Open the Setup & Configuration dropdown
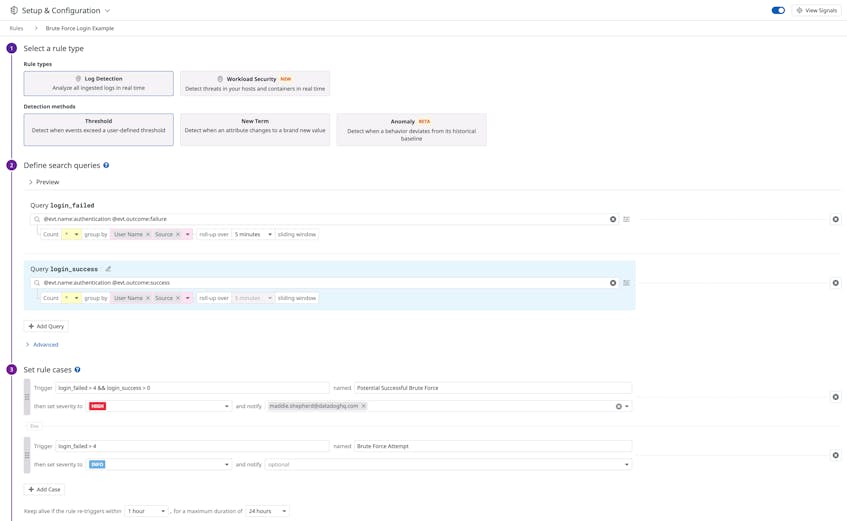 point(107,10)
